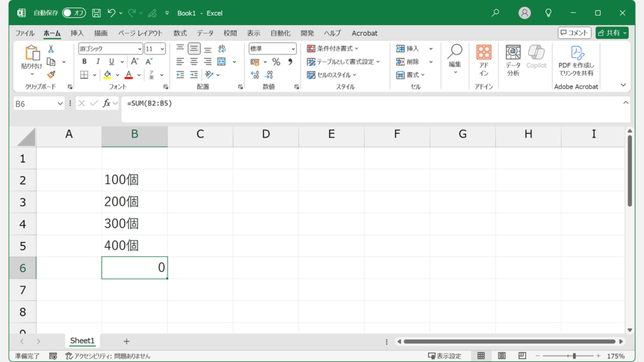Select the Sheet1 tab
The width and height of the screenshot is (644, 362).
[82, 341]
